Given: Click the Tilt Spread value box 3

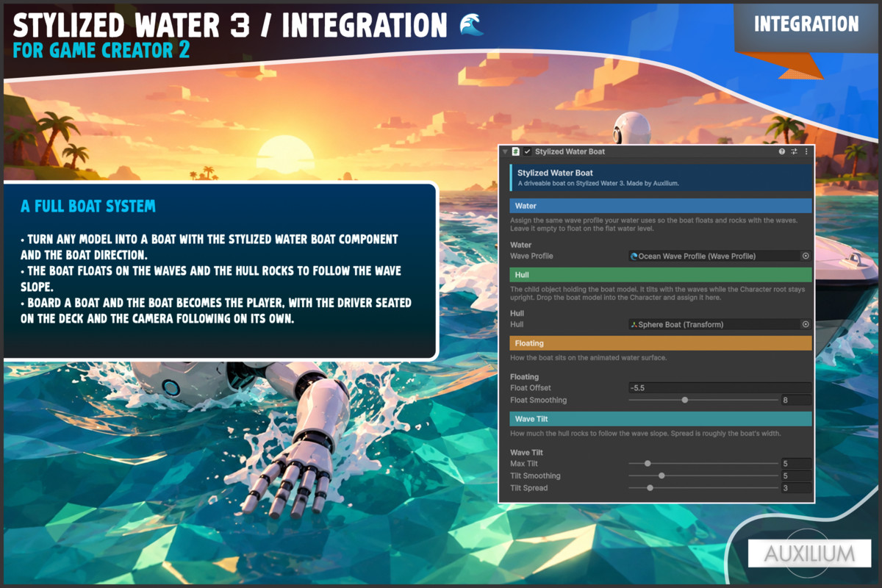Looking at the screenshot, I should tap(796, 488).
